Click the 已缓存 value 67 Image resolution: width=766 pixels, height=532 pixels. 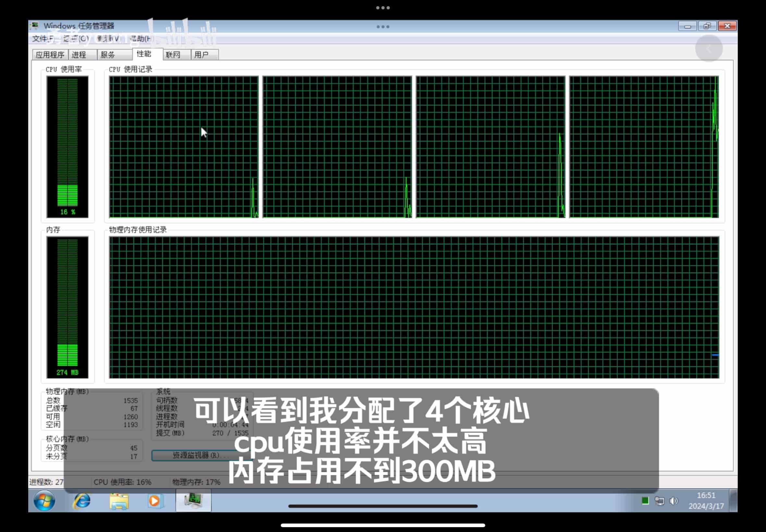[x=134, y=408]
